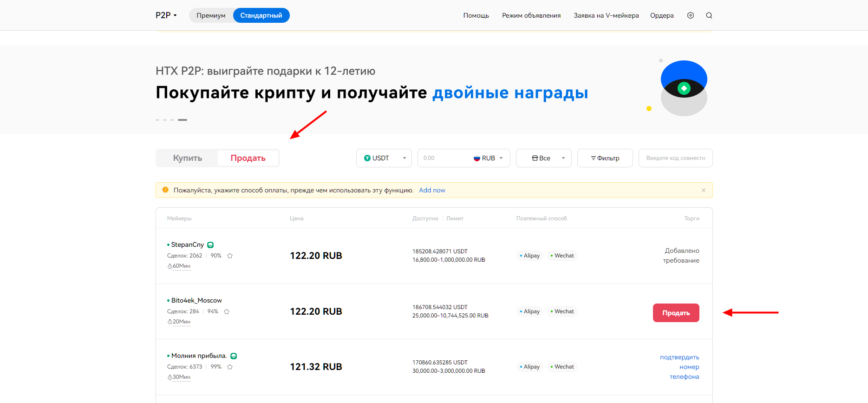This screenshot has width=868, height=403.
Task: Click the Цена column header
Action: click(296, 218)
